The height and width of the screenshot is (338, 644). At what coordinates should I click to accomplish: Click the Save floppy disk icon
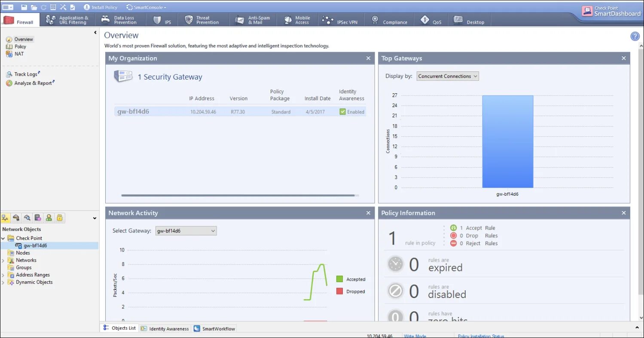(24, 7)
